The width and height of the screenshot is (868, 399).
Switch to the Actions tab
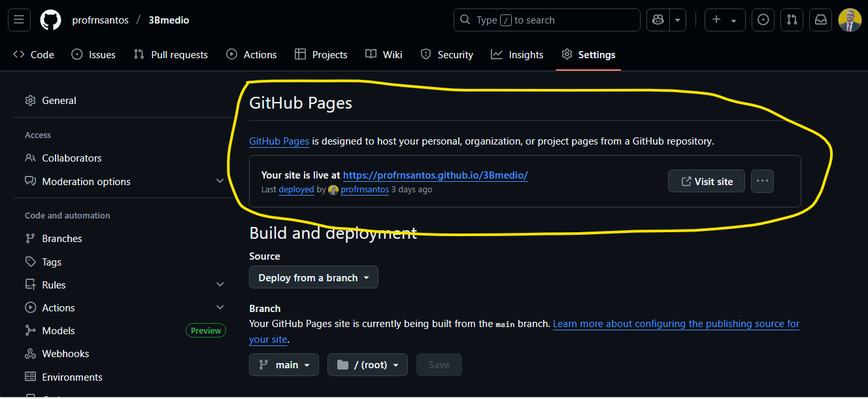[252, 55]
